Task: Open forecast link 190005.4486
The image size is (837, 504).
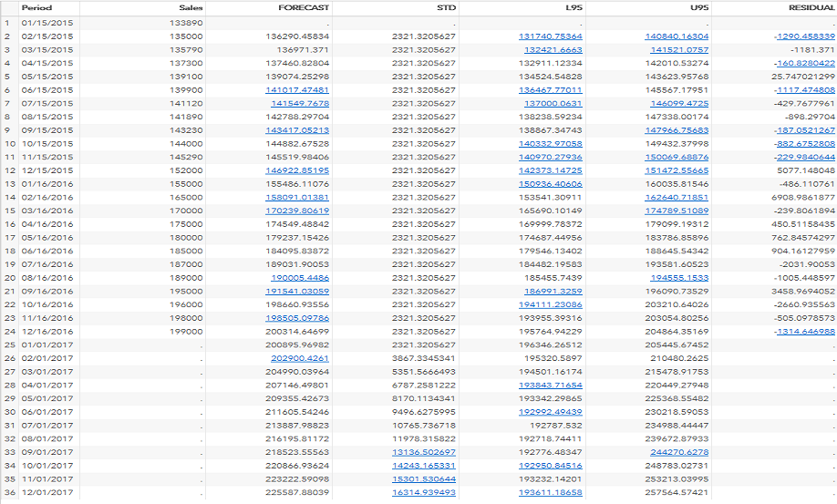Action: click(x=300, y=278)
